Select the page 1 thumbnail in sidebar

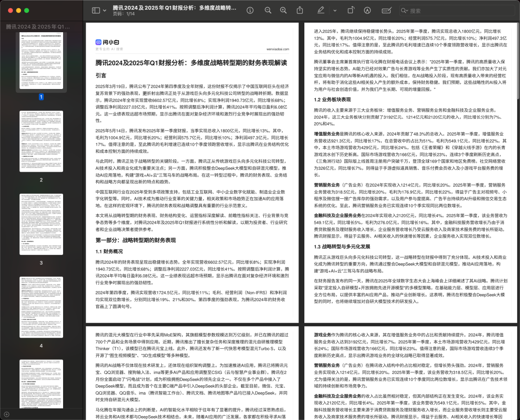[x=41, y=61]
